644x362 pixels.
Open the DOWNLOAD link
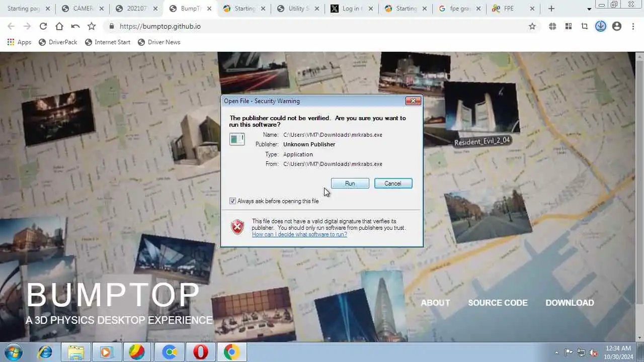pos(570,303)
